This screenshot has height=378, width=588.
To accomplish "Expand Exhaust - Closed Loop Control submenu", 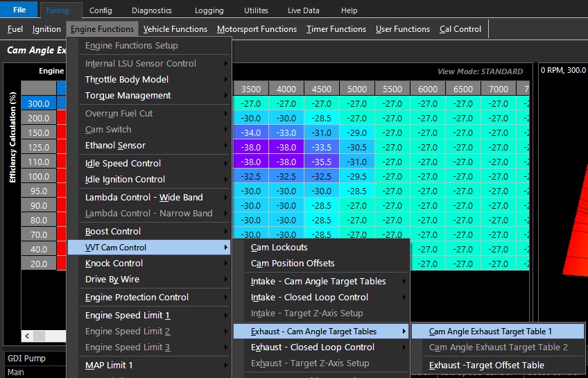I will coord(312,347).
